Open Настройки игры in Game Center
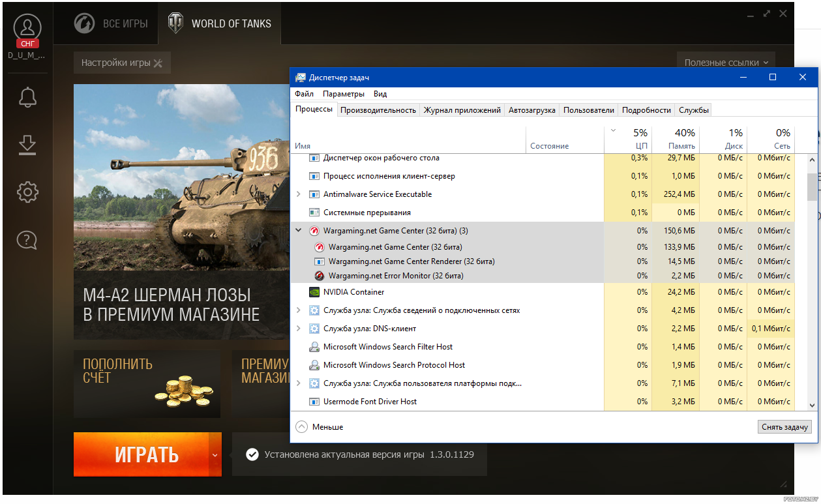 coord(122,63)
